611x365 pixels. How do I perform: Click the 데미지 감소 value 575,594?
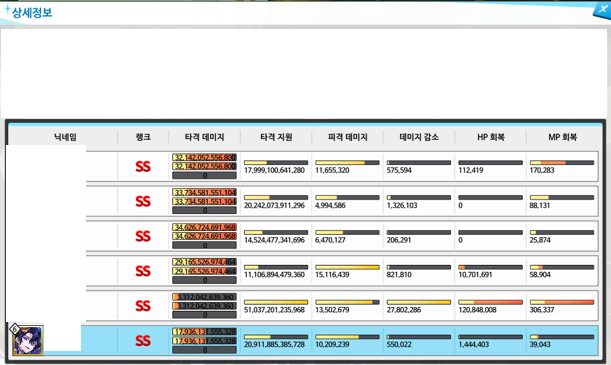tap(399, 170)
